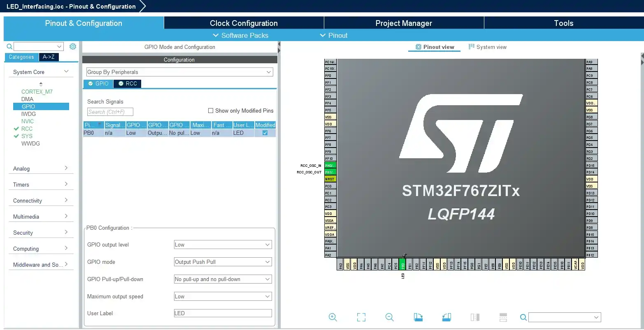
Task: Open the GPIO output level dropdown
Action: [x=223, y=245]
